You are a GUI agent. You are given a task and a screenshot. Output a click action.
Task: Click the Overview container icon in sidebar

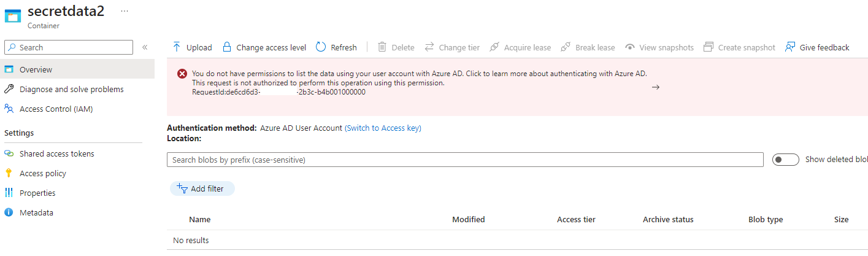coord(9,69)
